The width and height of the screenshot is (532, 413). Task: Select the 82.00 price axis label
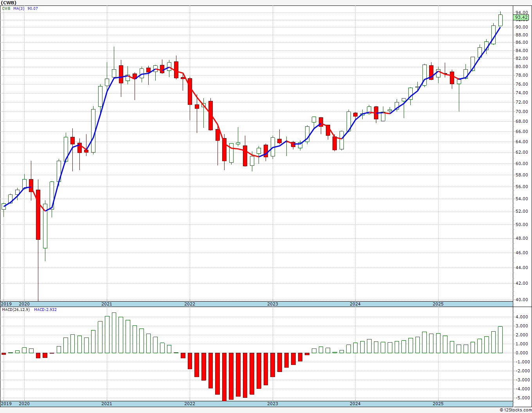coord(522,58)
